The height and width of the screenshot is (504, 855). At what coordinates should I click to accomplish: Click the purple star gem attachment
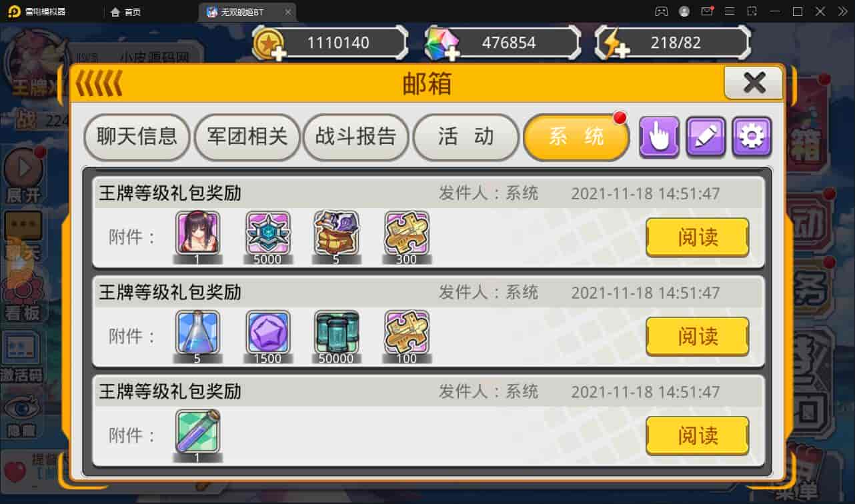point(267,331)
